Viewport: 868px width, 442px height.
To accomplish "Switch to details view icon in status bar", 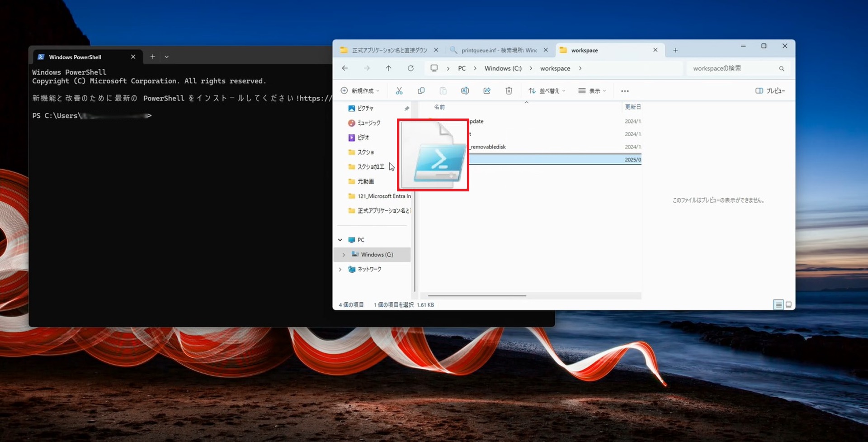I will point(778,305).
